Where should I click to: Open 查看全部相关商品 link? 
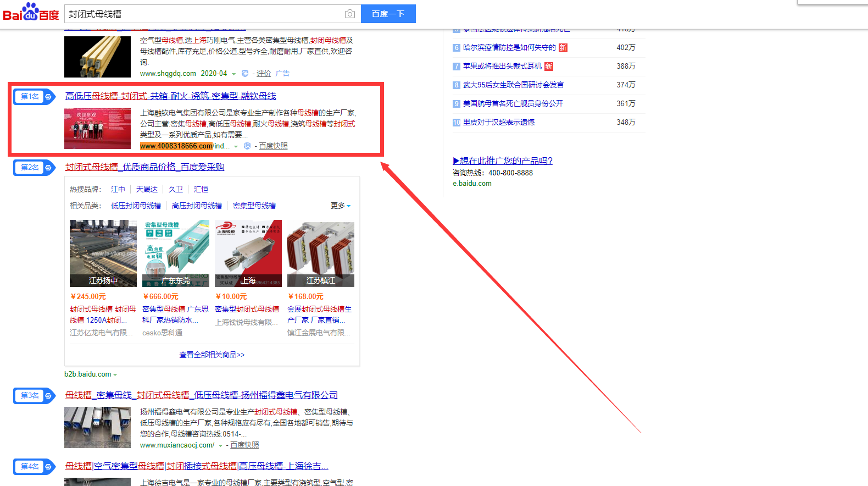(x=212, y=355)
